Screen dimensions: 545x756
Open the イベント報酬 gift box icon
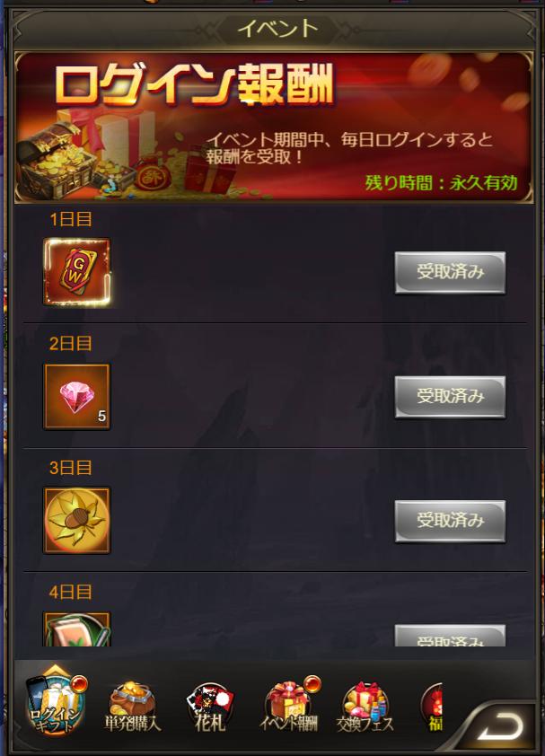[289, 705]
